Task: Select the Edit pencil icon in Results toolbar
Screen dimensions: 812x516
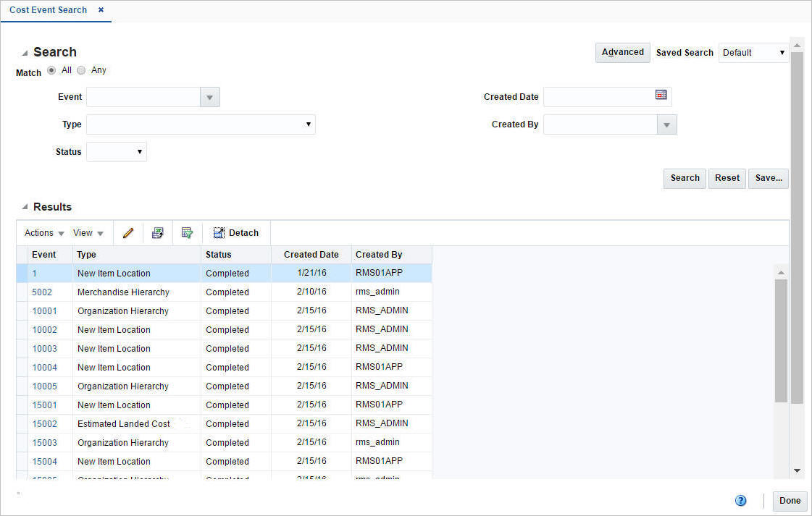Action: 127,232
